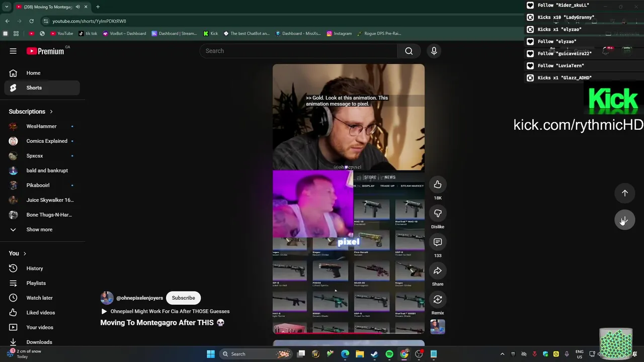Click the search magnifier button
This screenshot has width=644, height=362.
click(x=409, y=51)
